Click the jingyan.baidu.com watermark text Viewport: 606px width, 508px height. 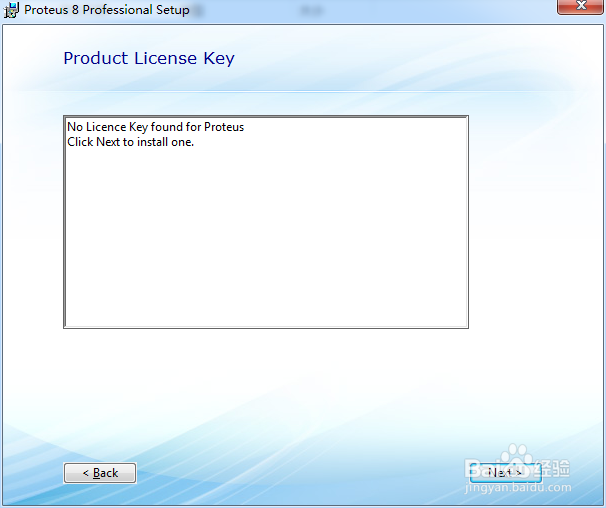click(518, 488)
